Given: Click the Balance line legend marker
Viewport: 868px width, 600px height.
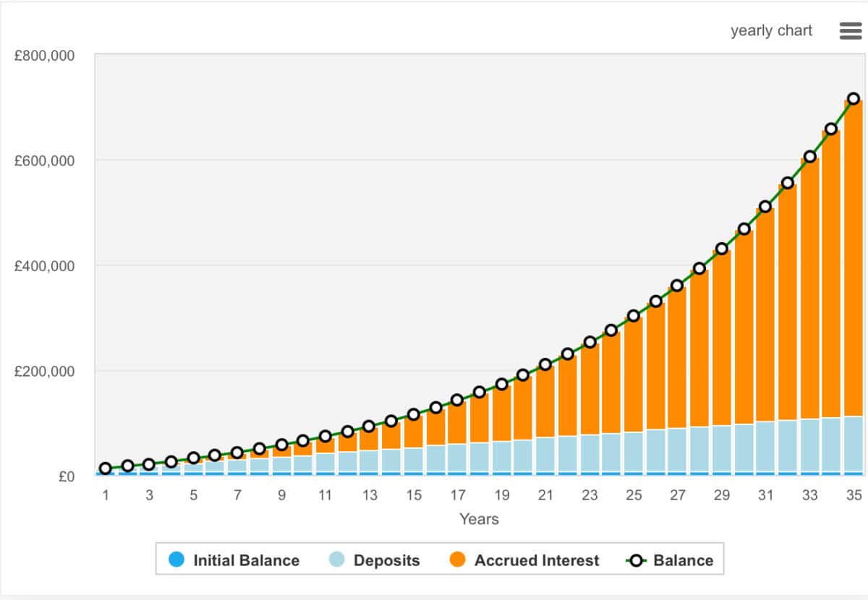Looking at the screenshot, I should pos(636,560).
